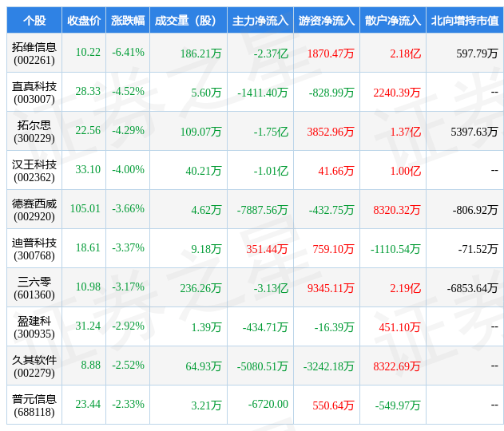Click main inflow value -6720.00
The height and width of the screenshot is (431, 504).
pyautogui.click(x=268, y=404)
